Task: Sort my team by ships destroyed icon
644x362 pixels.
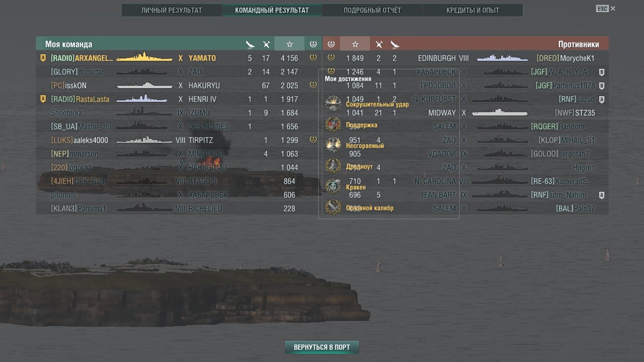Action: pyautogui.click(x=250, y=44)
